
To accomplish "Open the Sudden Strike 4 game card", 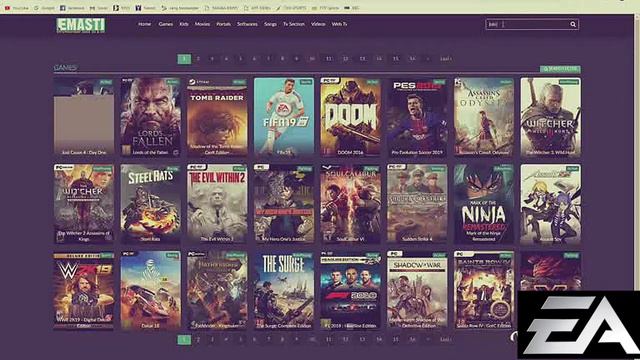I will tap(417, 204).
